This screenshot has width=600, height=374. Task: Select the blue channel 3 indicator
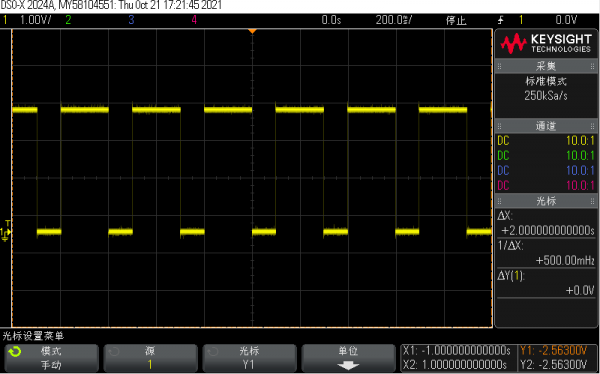click(x=131, y=20)
